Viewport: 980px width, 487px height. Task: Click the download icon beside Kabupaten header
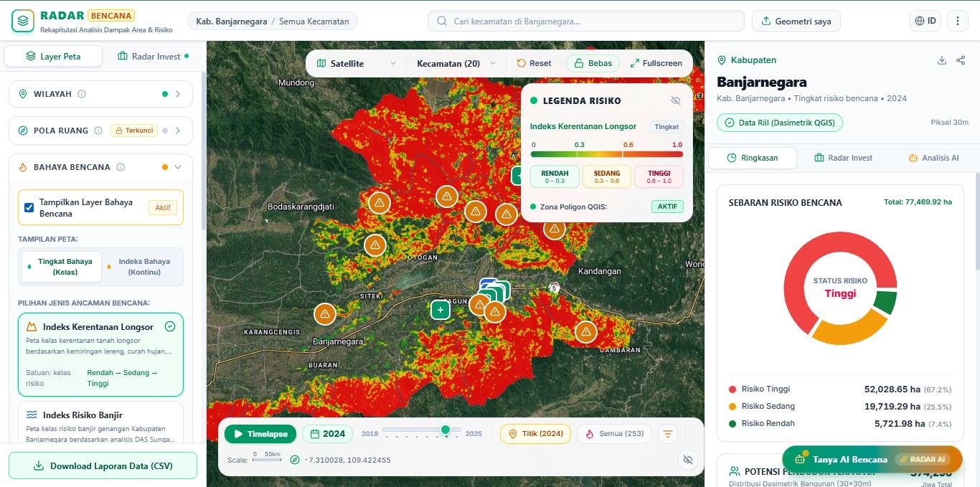coord(942,60)
